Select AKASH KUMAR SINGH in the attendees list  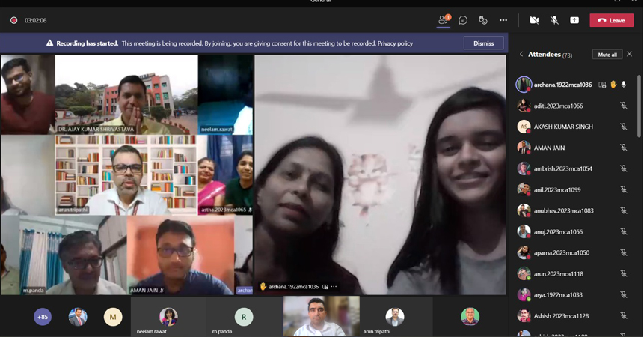[x=562, y=127]
